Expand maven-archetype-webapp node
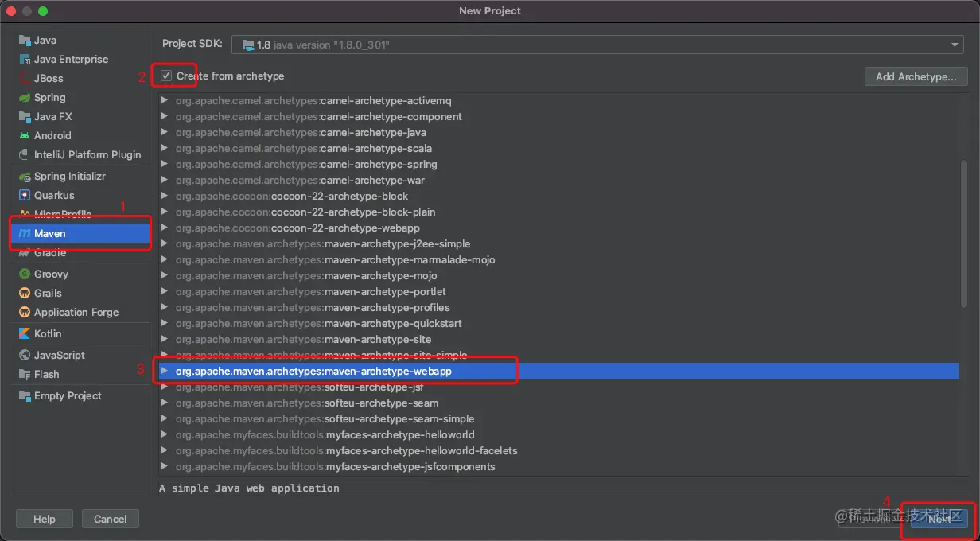This screenshot has width=980, height=541. pos(165,371)
